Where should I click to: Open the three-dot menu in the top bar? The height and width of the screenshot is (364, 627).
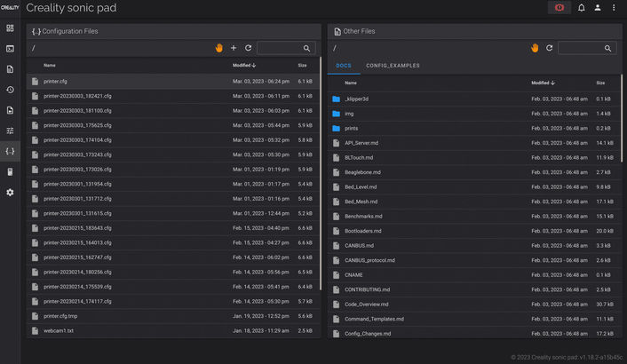point(614,8)
